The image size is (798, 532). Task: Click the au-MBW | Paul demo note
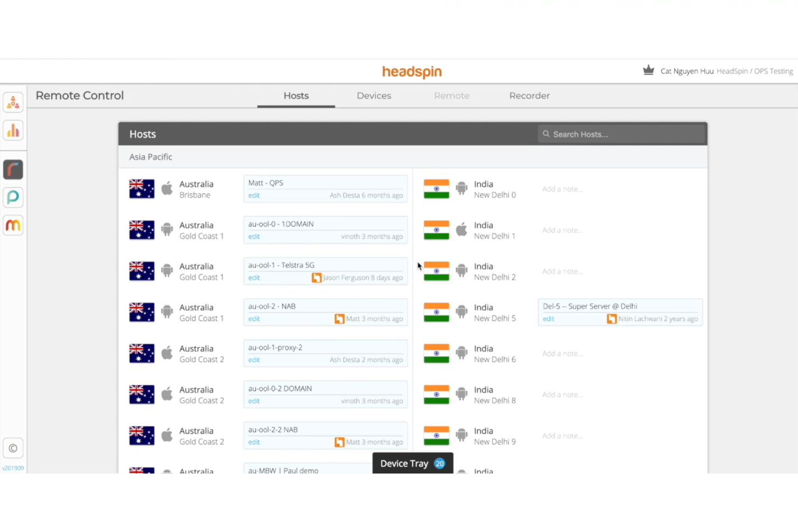point(283,470)
